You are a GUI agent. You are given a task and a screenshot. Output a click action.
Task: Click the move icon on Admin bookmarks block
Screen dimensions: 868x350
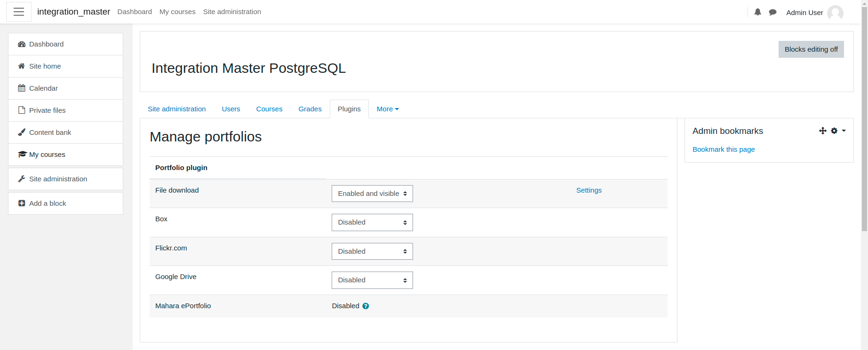[x=823, y=131]
